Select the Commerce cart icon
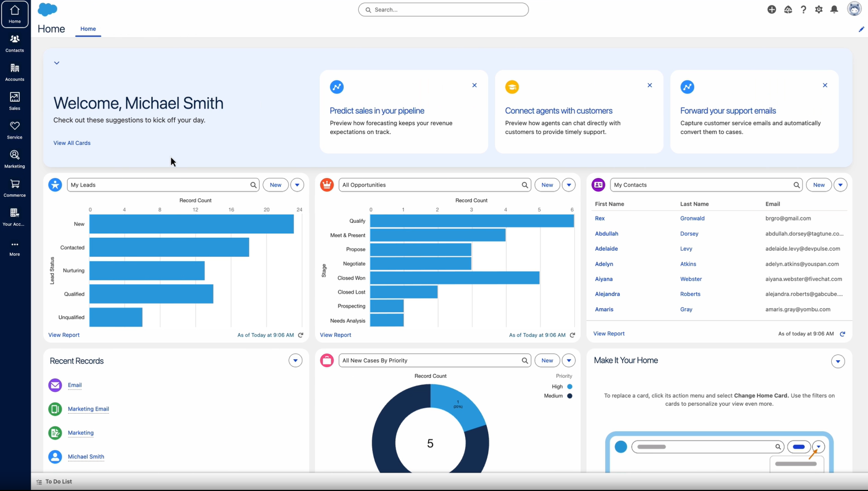Viewport: 868px width, 491px height. (x=15, y=187)
